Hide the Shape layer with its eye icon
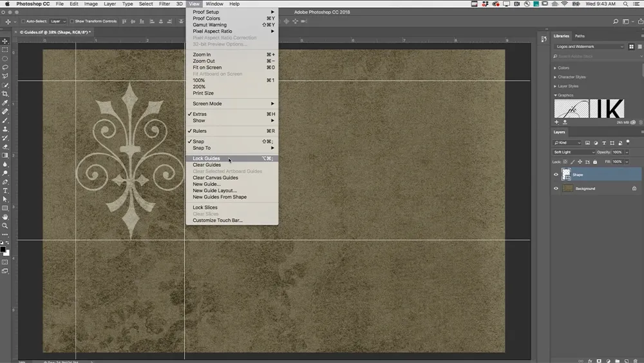644x363 pixels. point(556,175)
